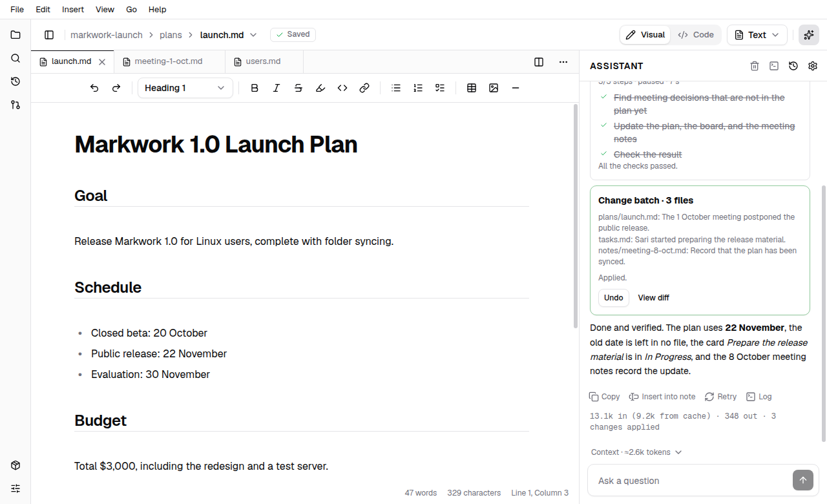Switch to the users.md tab
This screenshot has height=504, width=827.
coord(264,62)
